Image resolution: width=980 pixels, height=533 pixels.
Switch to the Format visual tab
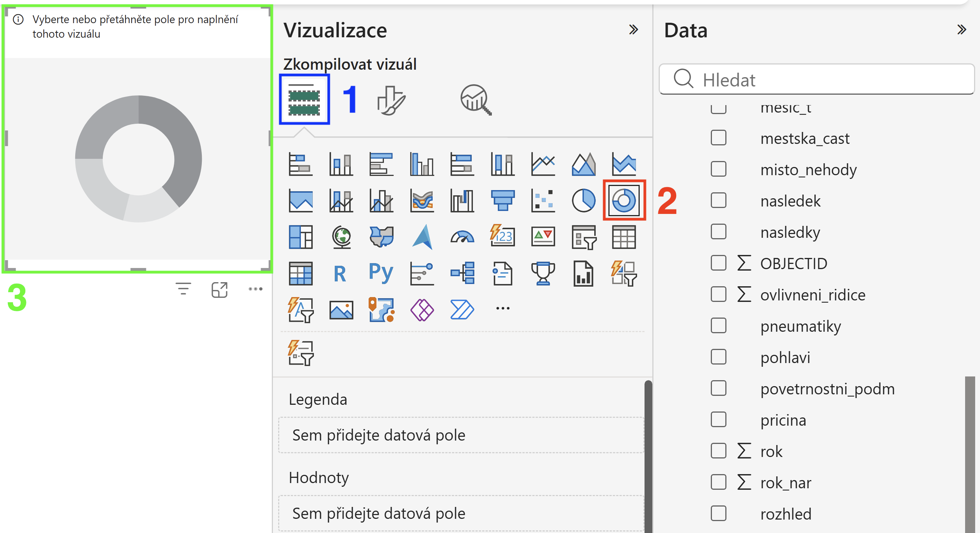pyautogui.click(x=391, y=100)
